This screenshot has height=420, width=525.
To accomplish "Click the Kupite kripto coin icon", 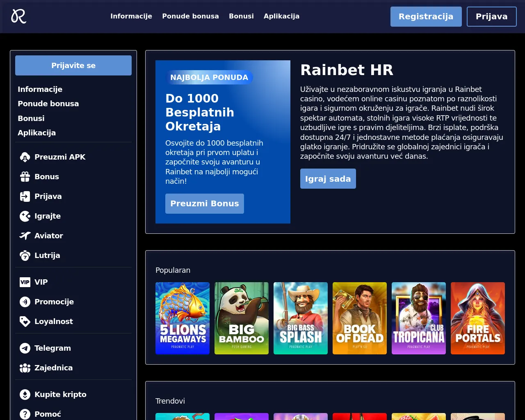I will [x=25, y=395].
